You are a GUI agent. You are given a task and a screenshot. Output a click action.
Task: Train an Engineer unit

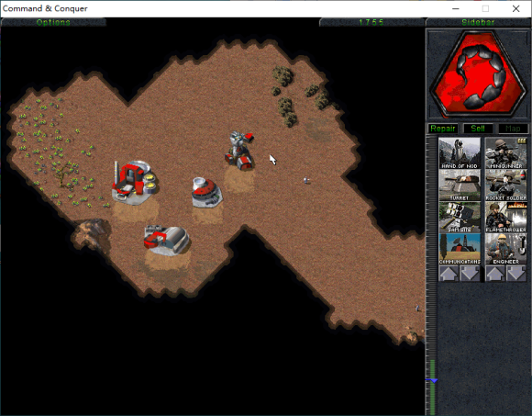click(505, 249)
